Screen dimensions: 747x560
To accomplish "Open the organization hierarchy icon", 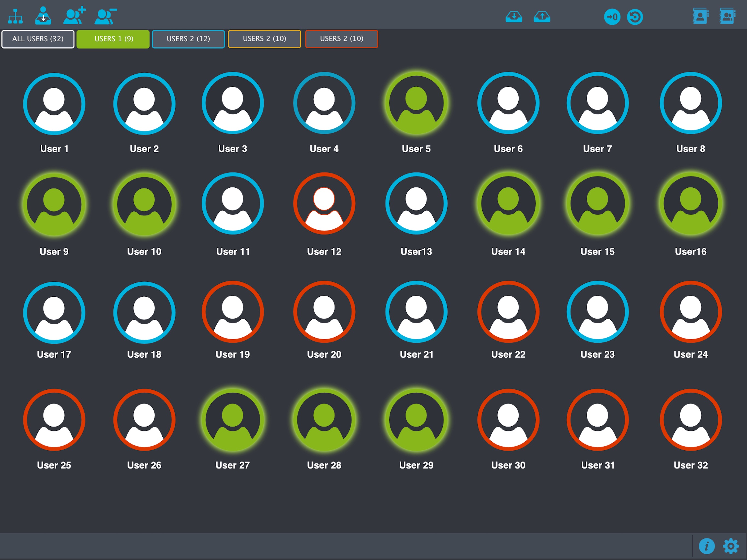I will [x=16, y=16].
